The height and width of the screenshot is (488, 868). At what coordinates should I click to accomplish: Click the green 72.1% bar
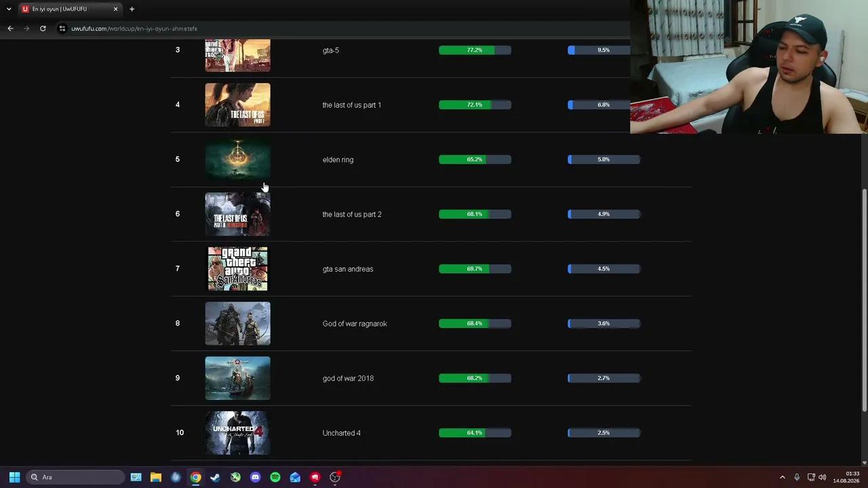[475, 105]
